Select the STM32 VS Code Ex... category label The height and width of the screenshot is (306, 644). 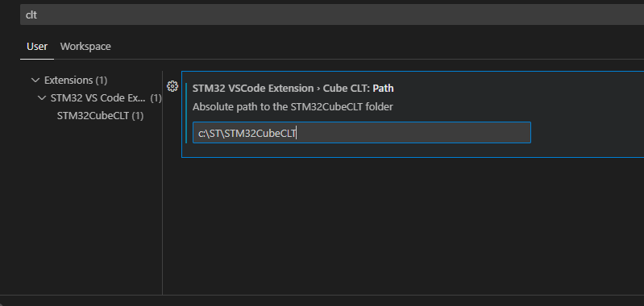pyautogui.click(x=98, y=98)
